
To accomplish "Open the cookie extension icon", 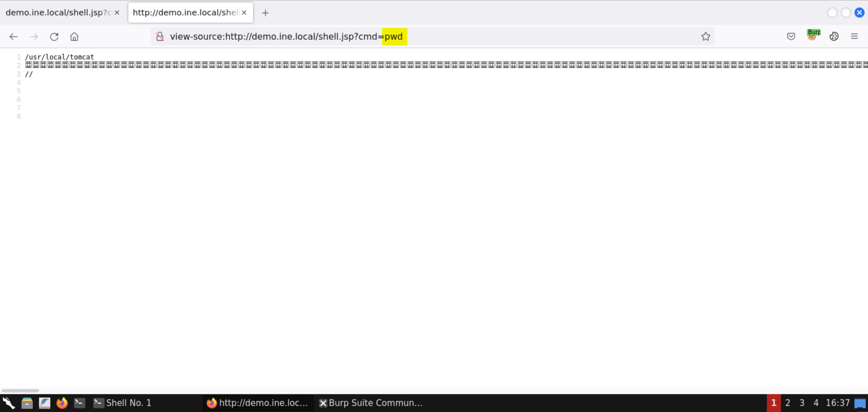I will (x=834, y=37).
